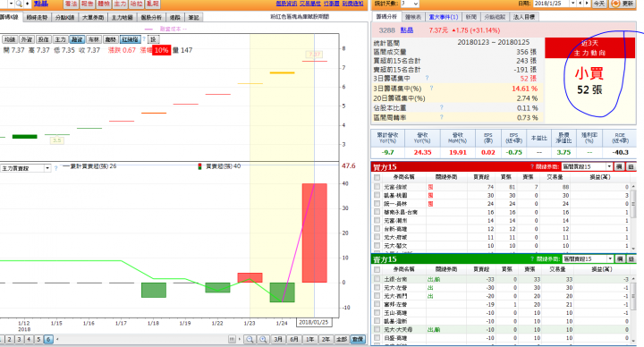Click the 點晶 stock name link in top bar
The image size is (644, 347).
pyautogui.click(x=41, y=4)
